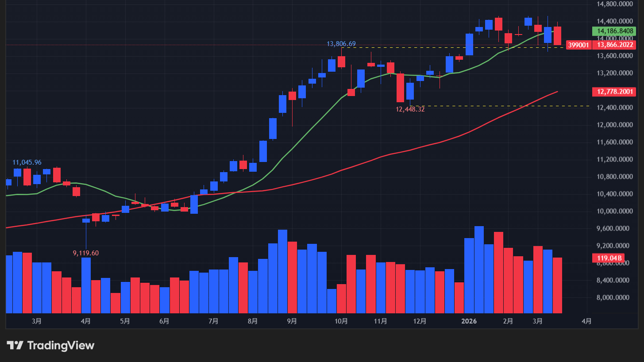Click the 11,045.96 high price annotation
644x362 pixels.
[x=27, y=162]
